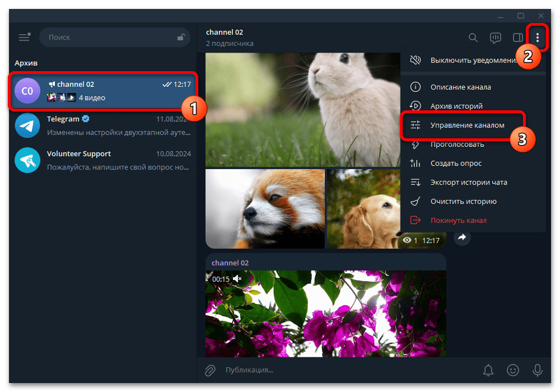This screenshot has height=392, width=560.
Task: Click the forward arrow share button
Action: coord(462,237)
